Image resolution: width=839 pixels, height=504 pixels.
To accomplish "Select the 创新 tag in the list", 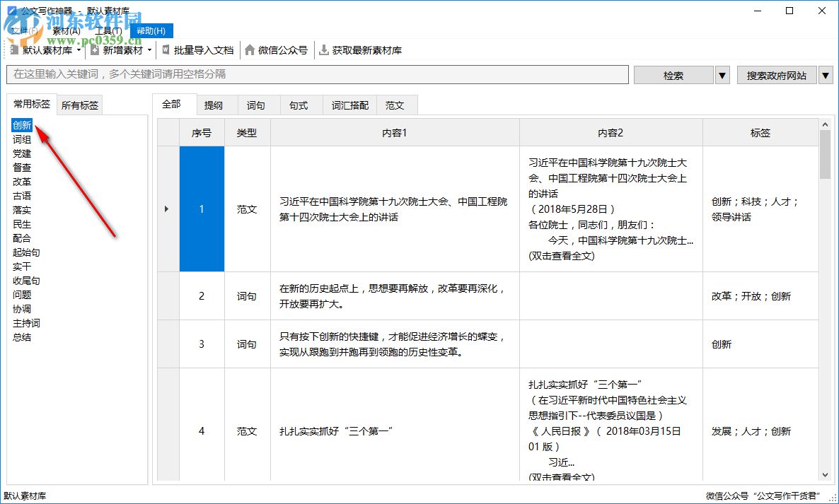I will [x=22, y=125].
